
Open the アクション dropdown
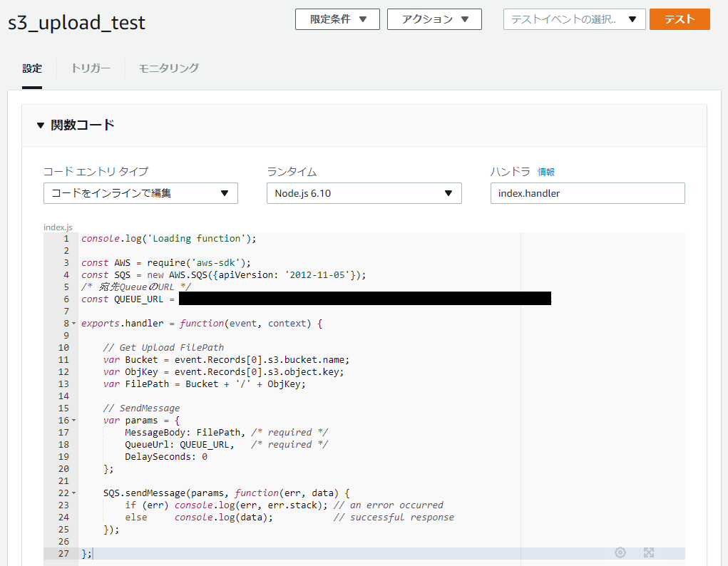click(x=434, y=19)
